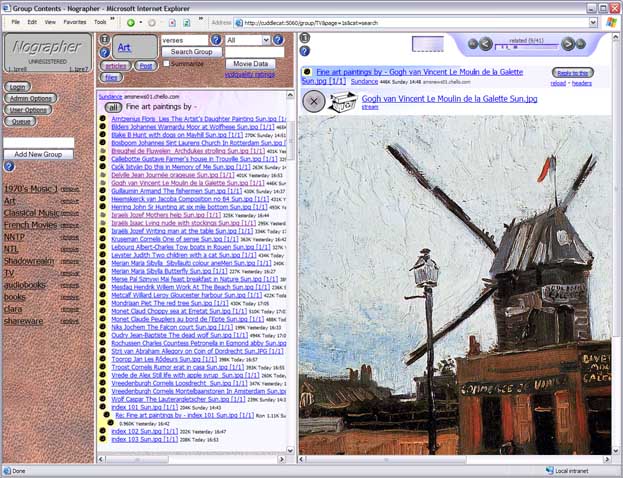This screenshot has width=623, height=478.
Task: Open the 'All' filter dropdown
Action: [248, 40]
